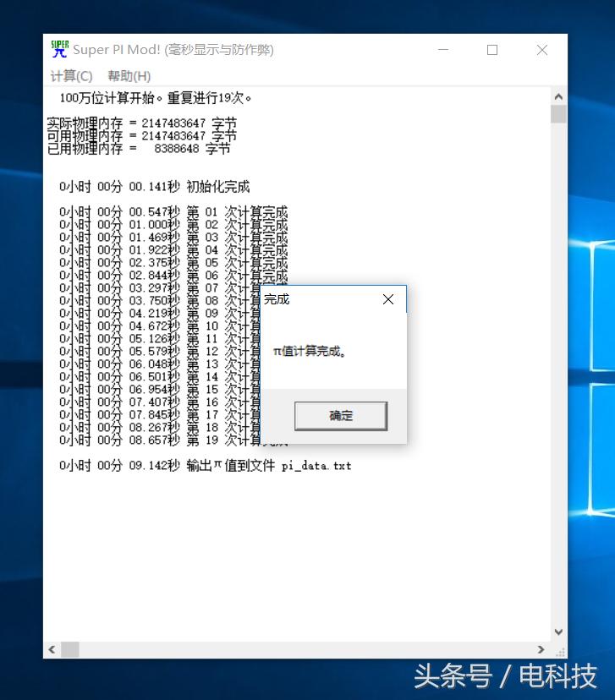
Task: Click the 03.750秒 第 08 line
Action: coord(159,301)
